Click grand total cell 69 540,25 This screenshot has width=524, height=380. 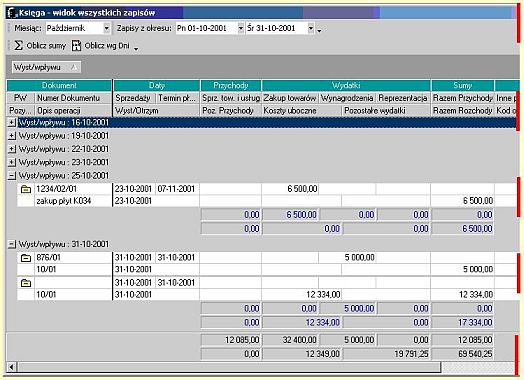(x=463, y=354)
